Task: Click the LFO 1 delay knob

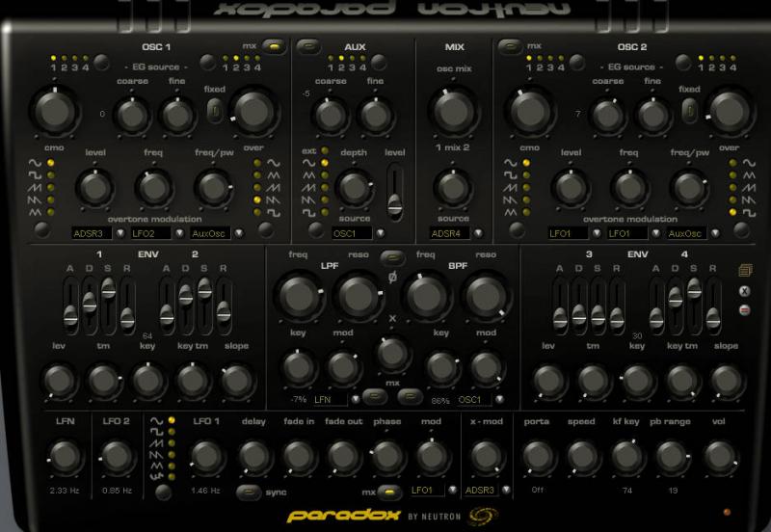Action: (253, 456)
